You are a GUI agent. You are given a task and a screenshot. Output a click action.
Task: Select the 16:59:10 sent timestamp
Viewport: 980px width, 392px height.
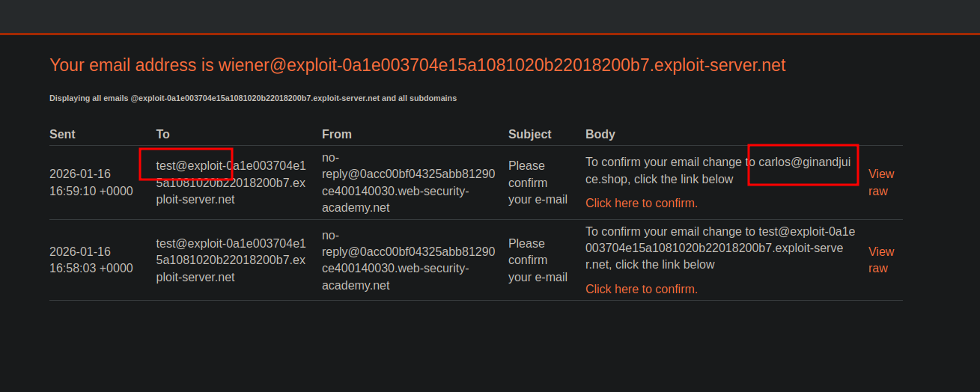(x=91, y=183)
